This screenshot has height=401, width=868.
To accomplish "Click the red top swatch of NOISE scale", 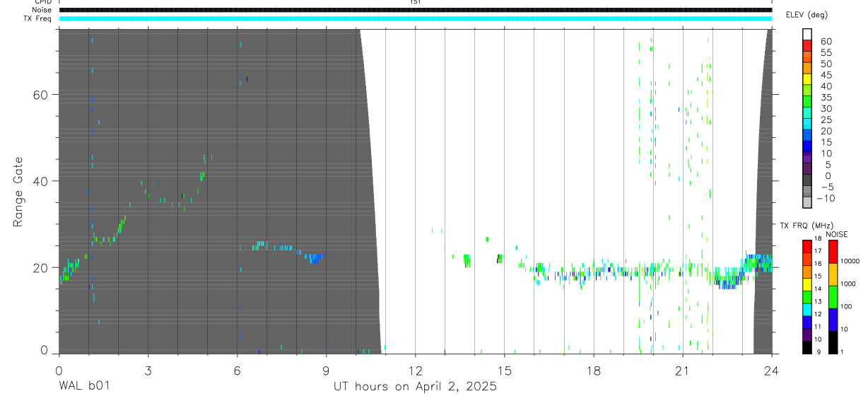I will (833, 252).
